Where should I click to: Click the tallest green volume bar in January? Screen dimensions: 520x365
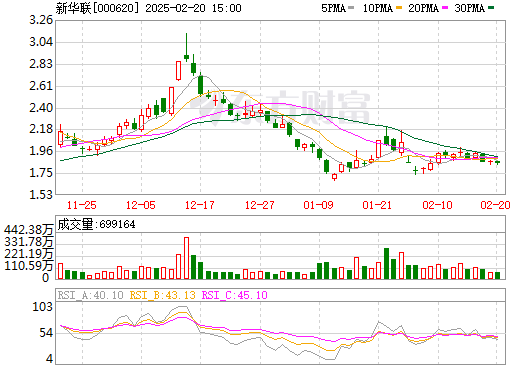pyautogui.click(x=386, y=263)
